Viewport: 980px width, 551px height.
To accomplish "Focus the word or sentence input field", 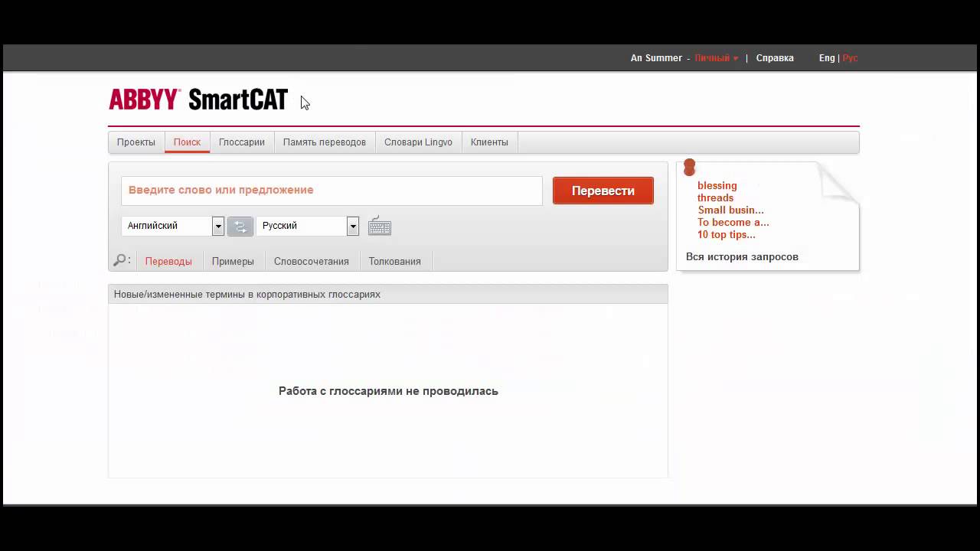I will (332, 191).
